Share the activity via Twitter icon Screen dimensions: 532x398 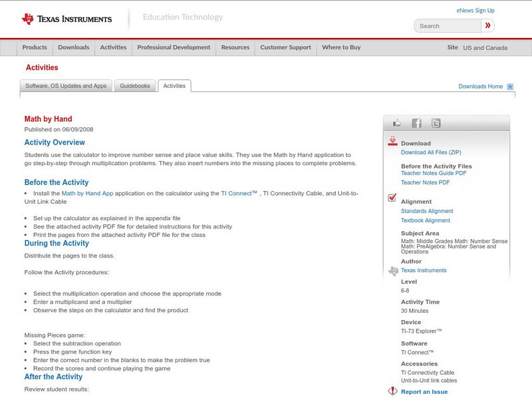[436, 123]
